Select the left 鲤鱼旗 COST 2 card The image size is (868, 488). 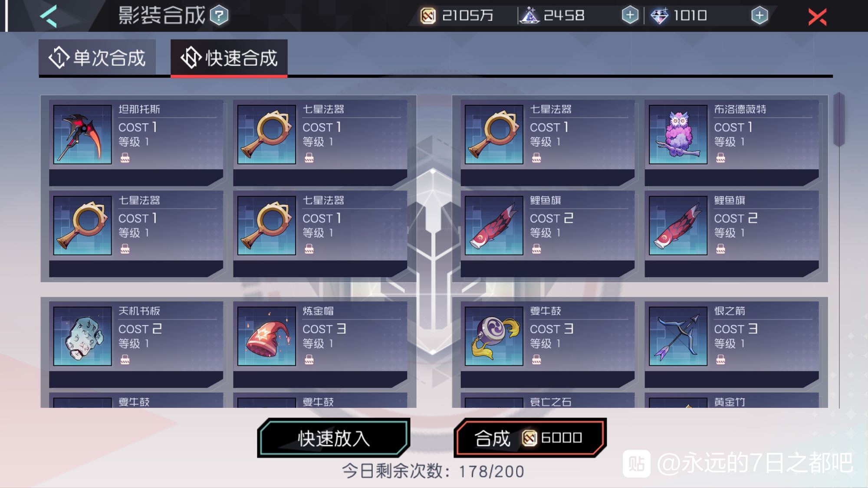pyautogui.click(x=548, y=234)
